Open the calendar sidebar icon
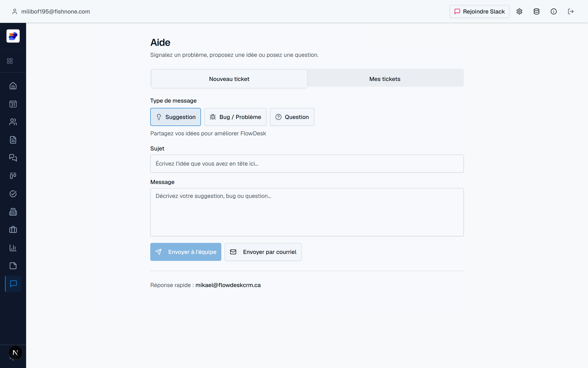Image resolution: width=588 pixels, height=368 pixels. (13, 104)
